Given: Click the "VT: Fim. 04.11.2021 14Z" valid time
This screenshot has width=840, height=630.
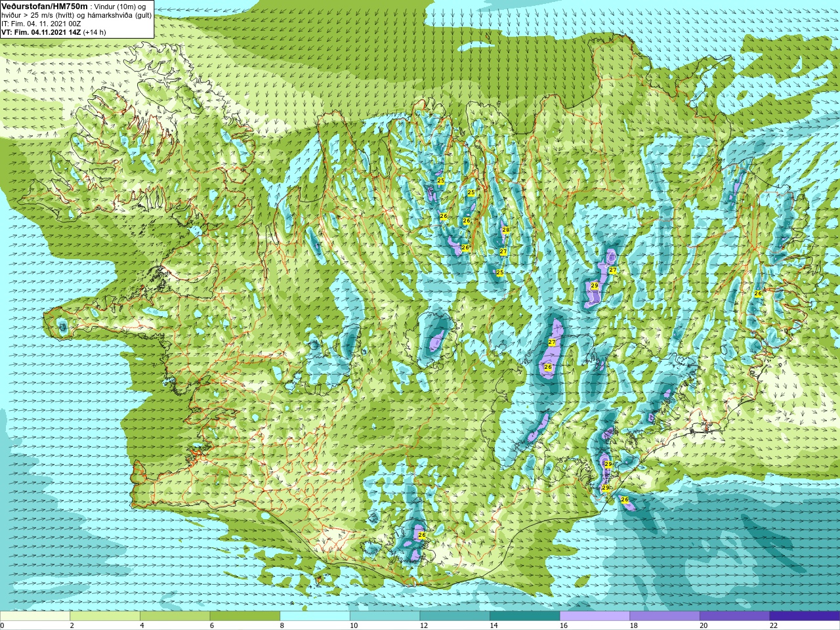Looking at the screenshot, I should click(x=41, y=32).
